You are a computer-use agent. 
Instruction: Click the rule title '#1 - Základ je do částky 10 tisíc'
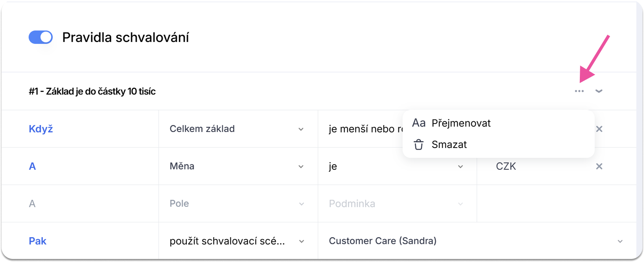click(92, 92)
